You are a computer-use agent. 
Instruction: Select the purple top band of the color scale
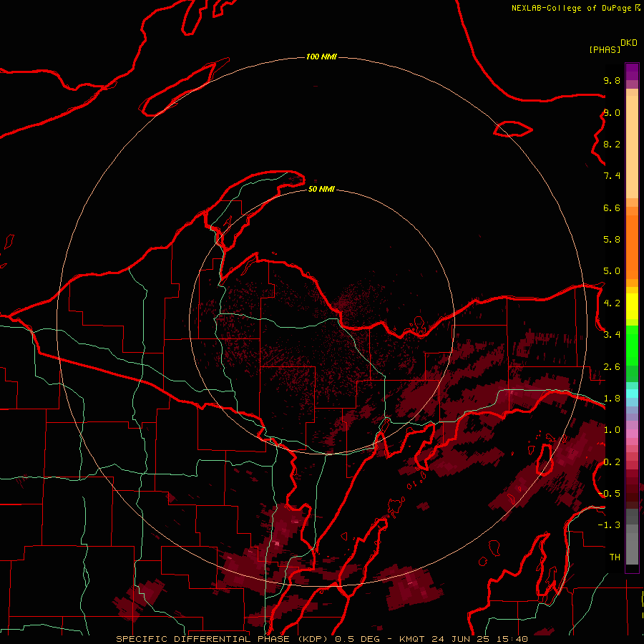pyautogui.click(x=632, y=72)
